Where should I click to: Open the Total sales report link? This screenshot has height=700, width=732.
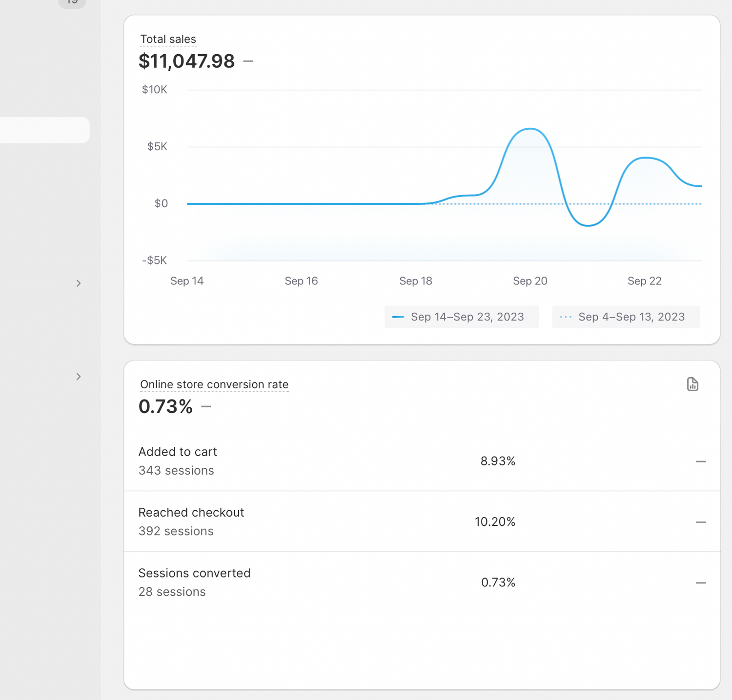[168, 40]
